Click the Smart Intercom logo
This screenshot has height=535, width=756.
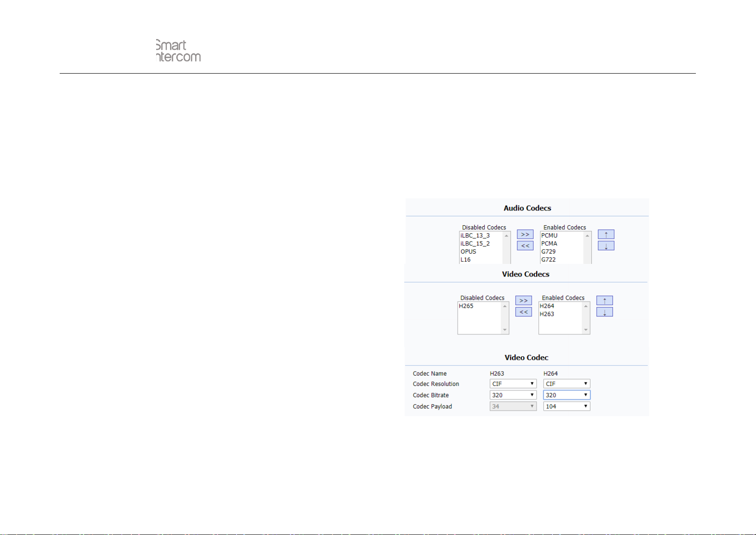[178, 51]
